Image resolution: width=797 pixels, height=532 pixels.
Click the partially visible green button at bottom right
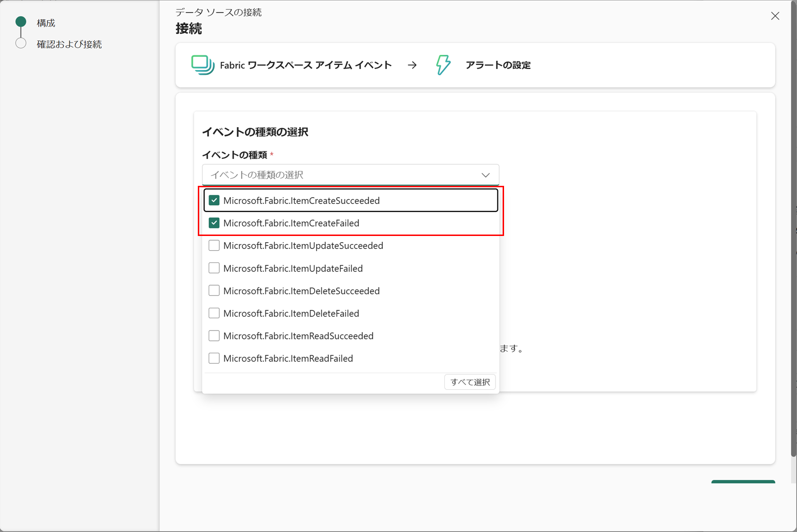(x=743, y=482)
